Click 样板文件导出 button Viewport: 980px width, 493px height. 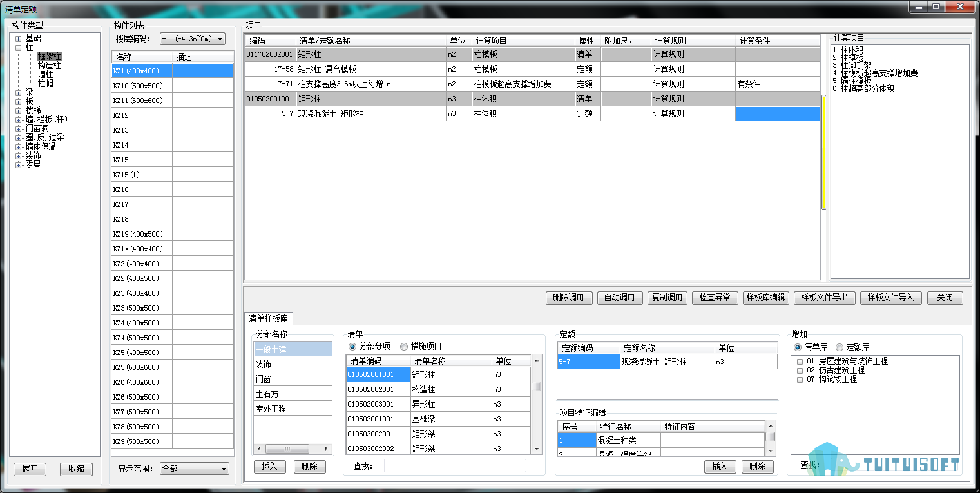click(825, 298)
